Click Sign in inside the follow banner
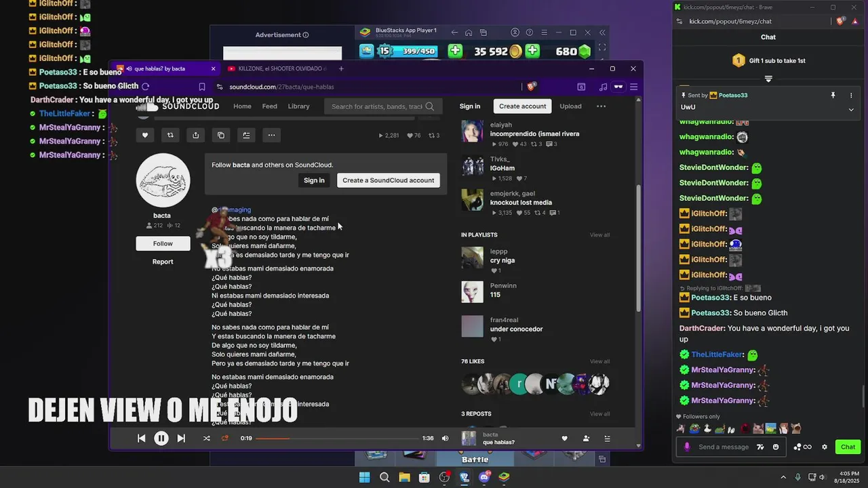Screen dimensions: 868x488 (314, 180)
